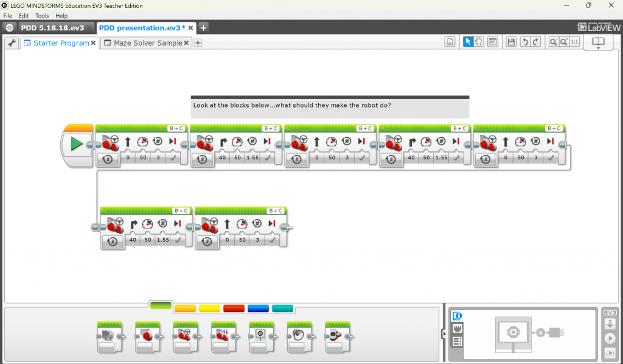The height and width of the screenshot is (364, 623).
Task: Open B+C port selector on fourth block
Action: click(x=459, y=128)
